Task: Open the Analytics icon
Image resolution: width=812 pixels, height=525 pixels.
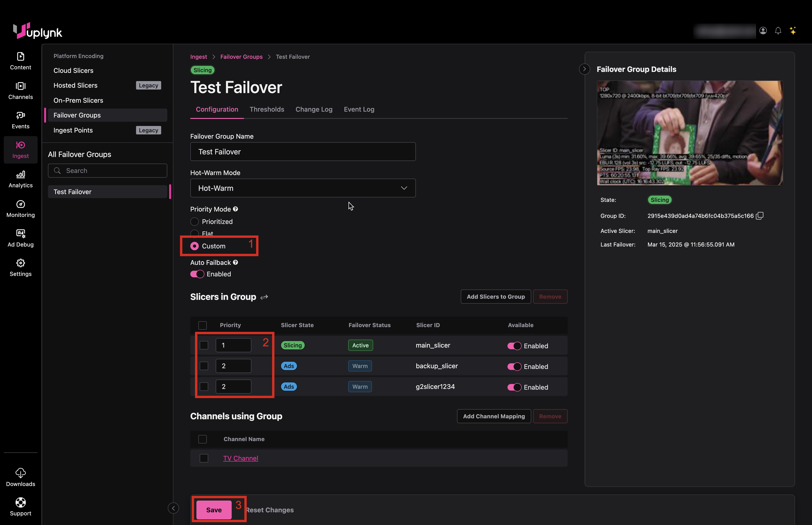Action: point(20,175)
